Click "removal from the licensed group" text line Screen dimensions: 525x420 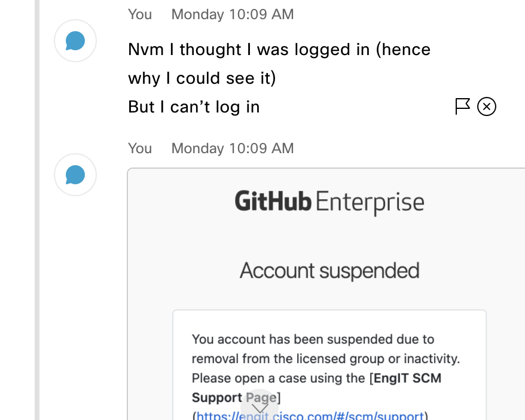[x=326, y=359]
